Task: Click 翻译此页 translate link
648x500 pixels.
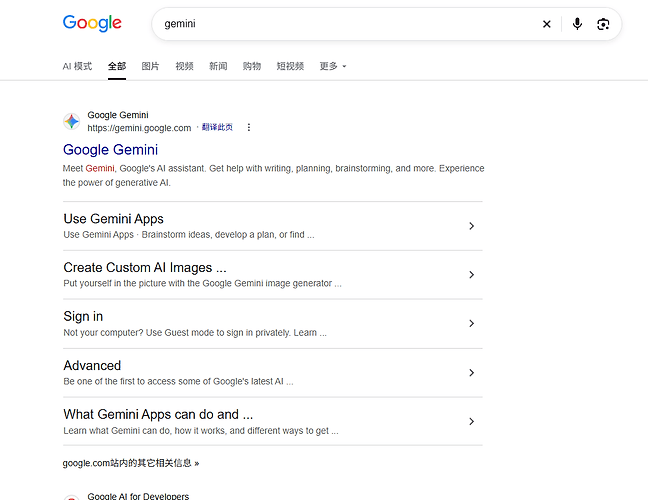Action: coord(217,127)
